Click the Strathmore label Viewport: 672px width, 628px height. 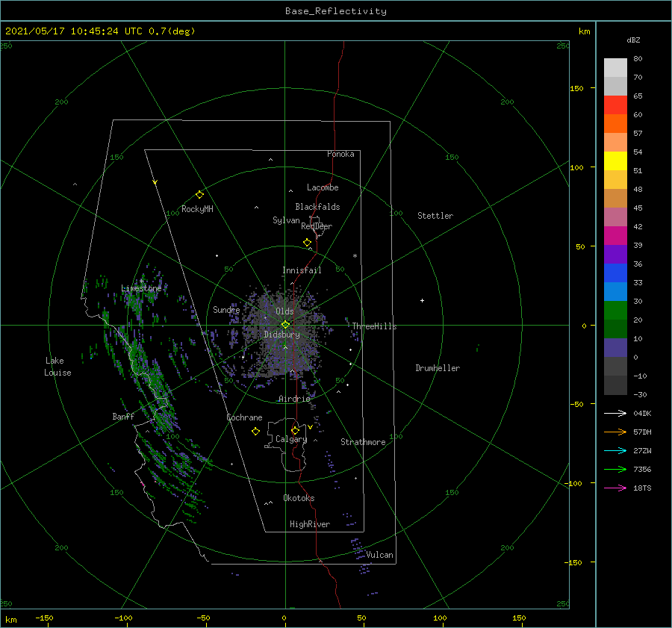click(363, 442)
